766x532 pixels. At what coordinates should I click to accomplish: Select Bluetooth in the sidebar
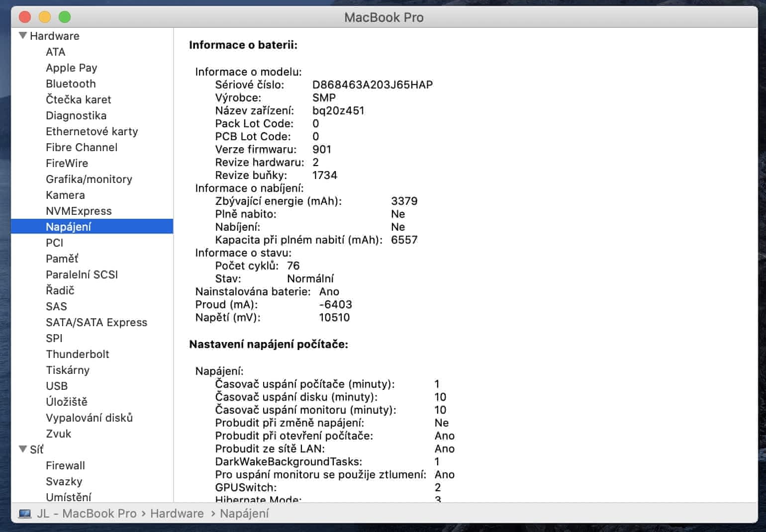tap(71, 84)
